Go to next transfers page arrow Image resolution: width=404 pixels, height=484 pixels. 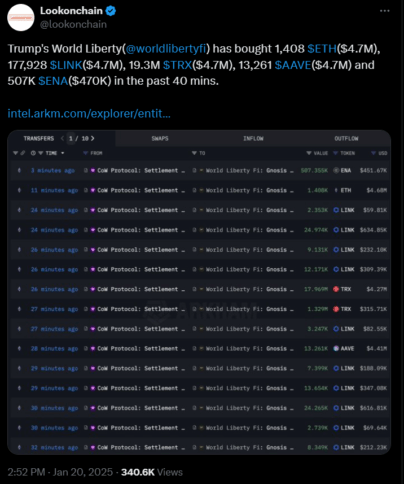click(x=93, y=138)
